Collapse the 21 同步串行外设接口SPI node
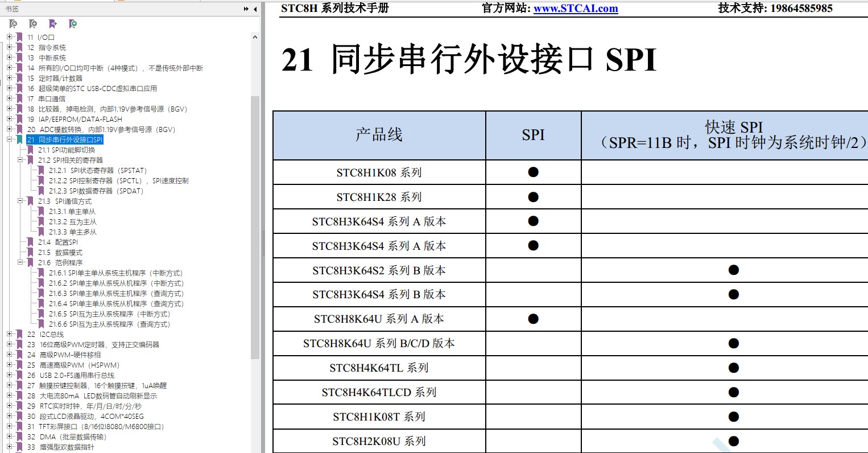Screen dimensions: 868x453 click(9, 139)
